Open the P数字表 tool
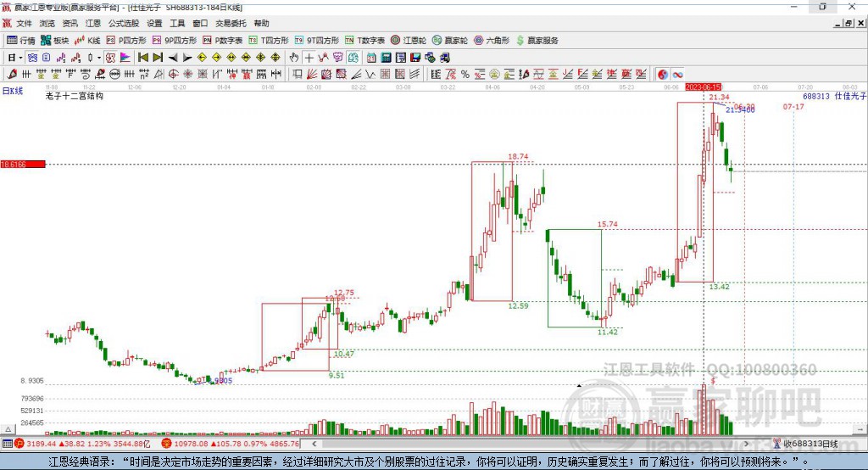 (x=223, y=41)
